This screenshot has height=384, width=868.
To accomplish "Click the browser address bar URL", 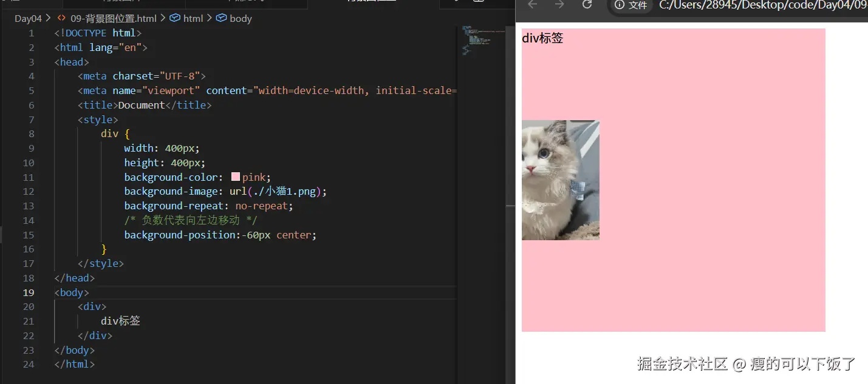I will [x=763, y=5].
